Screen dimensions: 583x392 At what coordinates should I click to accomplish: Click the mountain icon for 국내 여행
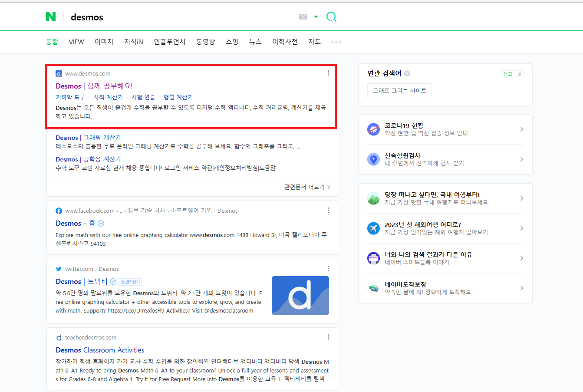click(x=373, y=198)
